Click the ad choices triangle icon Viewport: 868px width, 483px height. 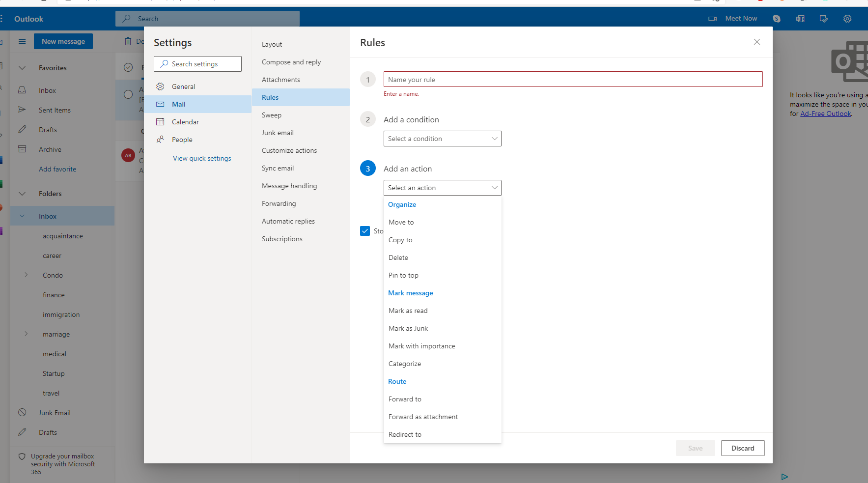784,477
